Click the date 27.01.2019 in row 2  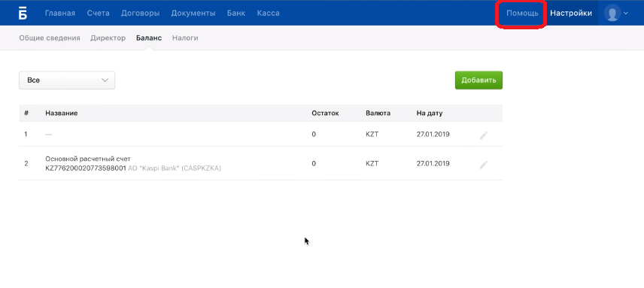[433, 163]
